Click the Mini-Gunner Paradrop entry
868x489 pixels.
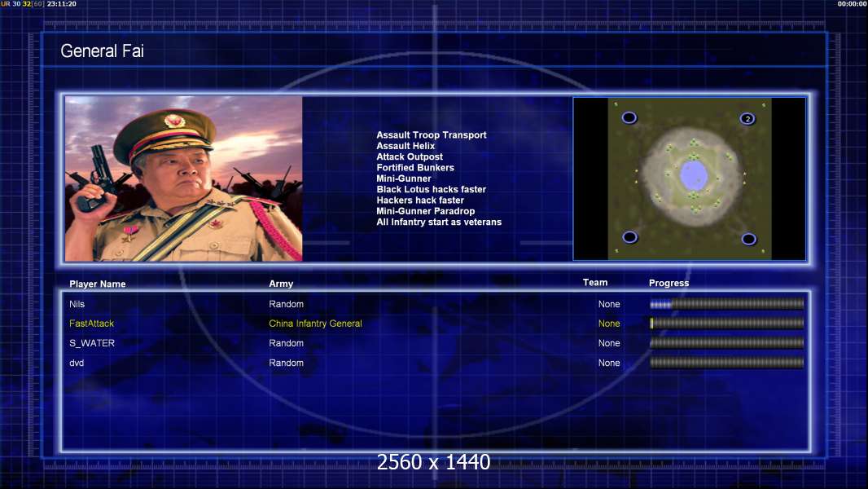(425, 211)
